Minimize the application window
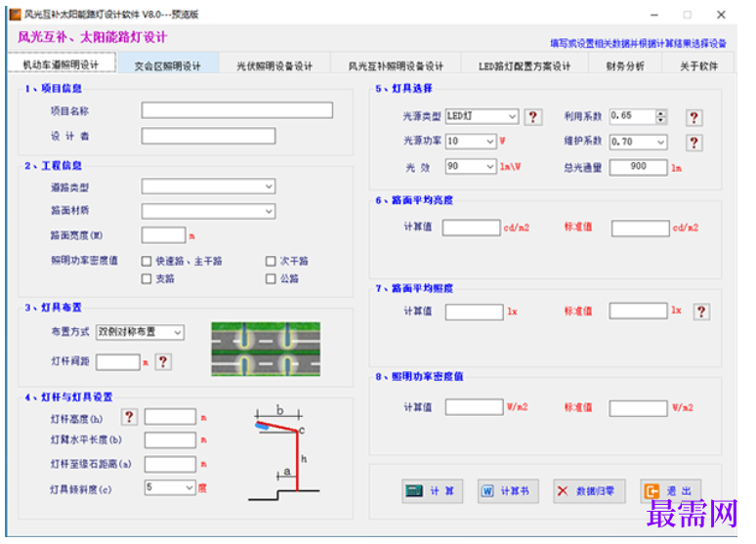The height and width of the screenshot is (544, 756). (x=654, y=15)
